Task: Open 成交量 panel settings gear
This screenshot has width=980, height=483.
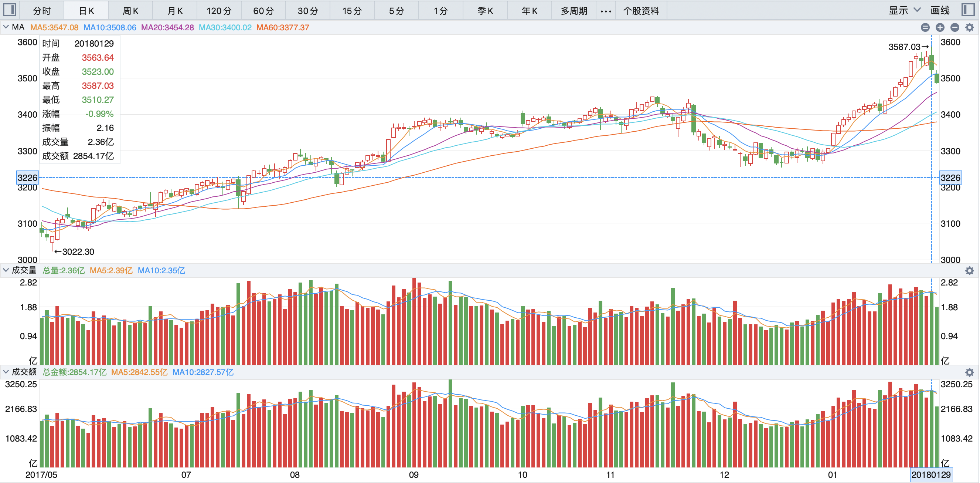Action: click(x=969, y=271)
